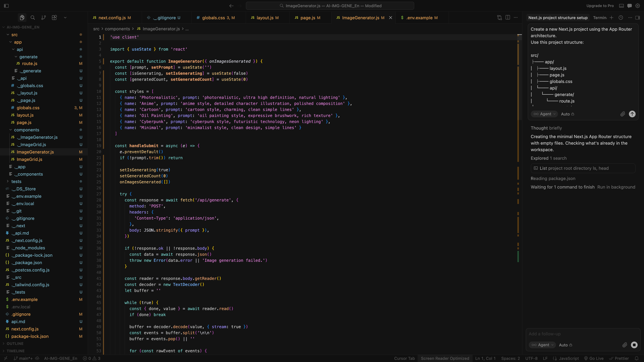
Task: Change indentation Spaces: 2
Action: [x=510, y=358]
